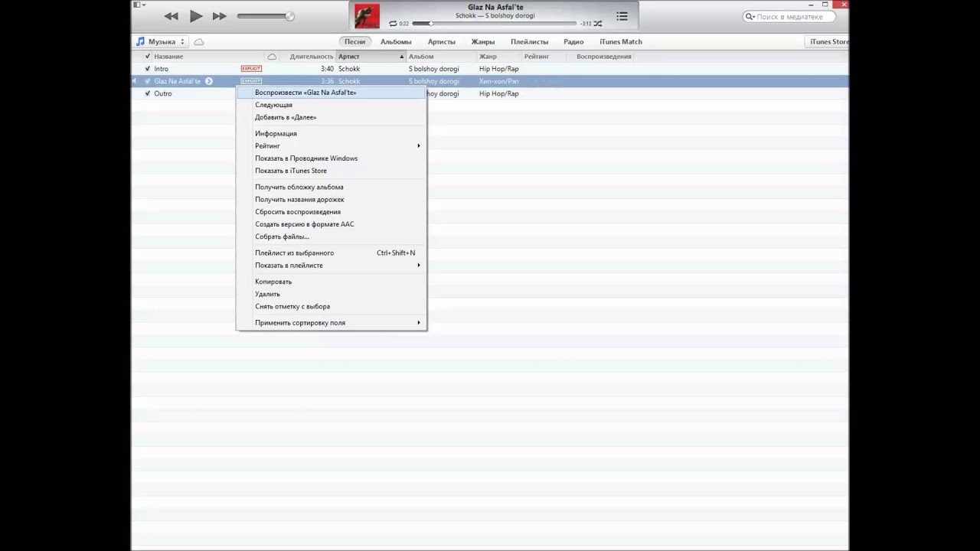The height and width of the screenshot is (551, 980).
Task: Choose Добавить в «Далее»
Action: (x=331, y=117)
